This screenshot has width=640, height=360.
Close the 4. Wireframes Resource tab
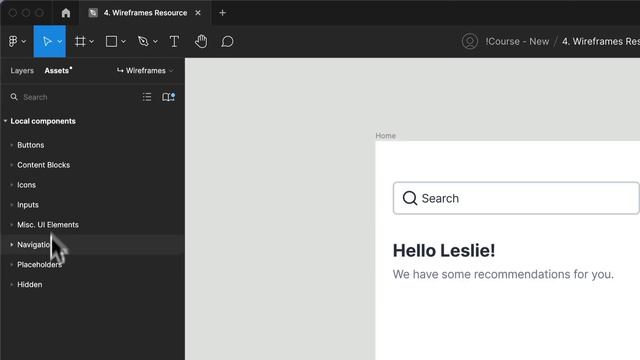pos(198,13)
